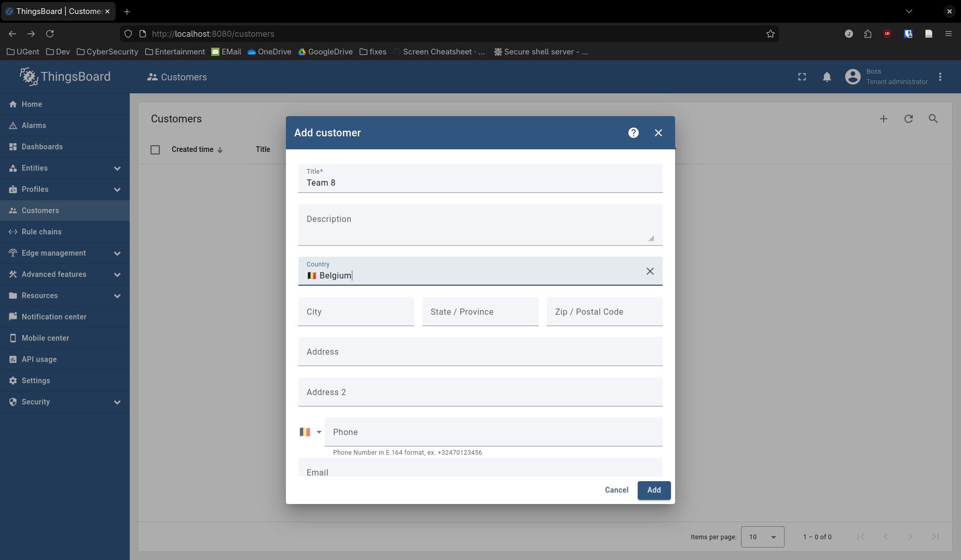
Task: Tick the select-all checkbox in Customers table
Action: pos(155,150)
